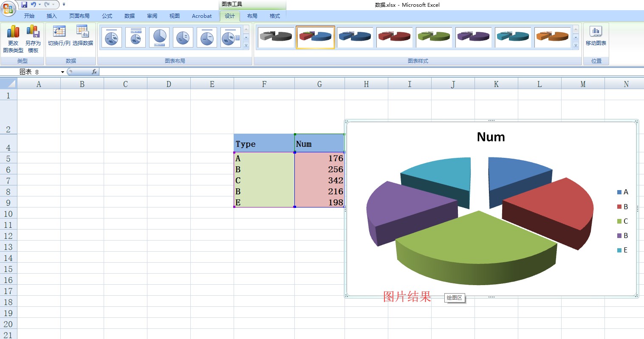This screenshot has height=339, width=644.
Task: Apply the gray monochrome pie chart style
Action: pyautogui.click(x=276, y=37)
